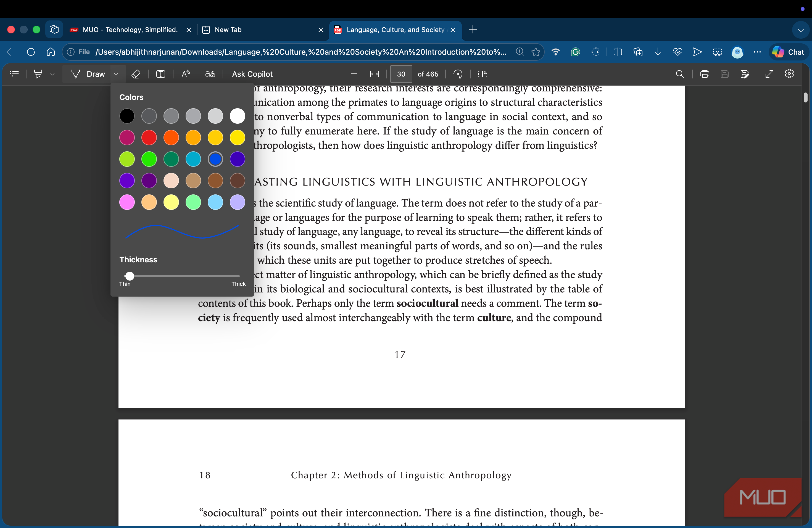Zoom in the PDF
This screenshot has height=528, width=812.
[x=354, y=74]
